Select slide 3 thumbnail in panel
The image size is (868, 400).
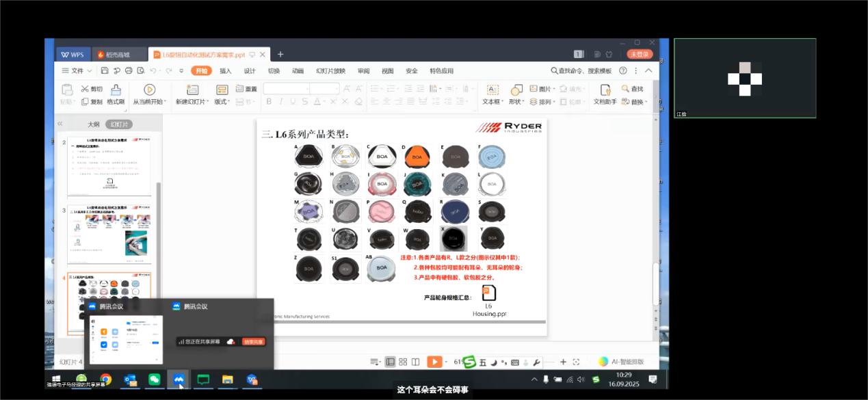click(x=109, y=235)
